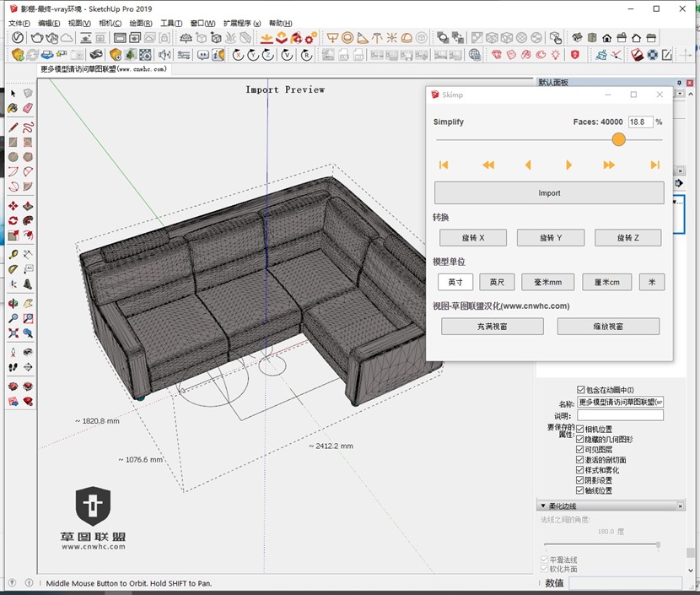Toggle the 样式和雾化 checkbox

click(x=580, y=470)
